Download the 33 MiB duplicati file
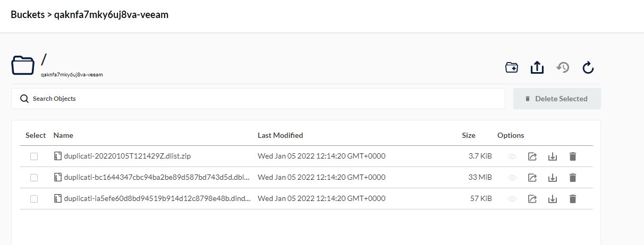 (552, 178)
